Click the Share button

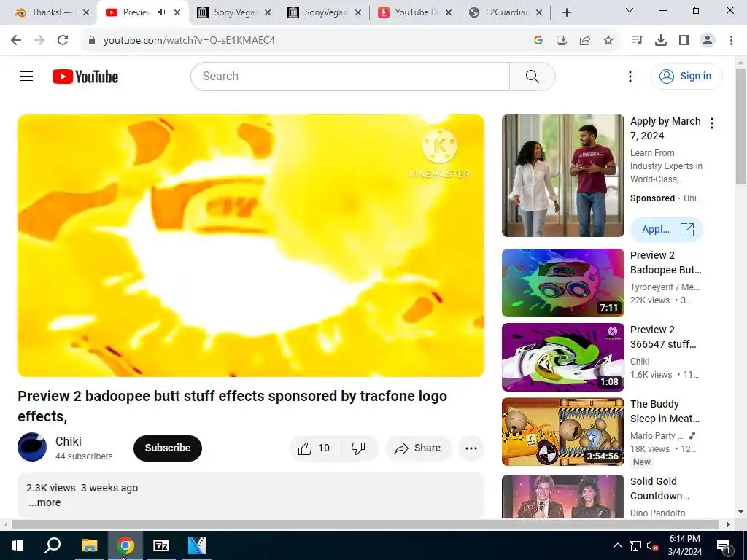(418, 448)
